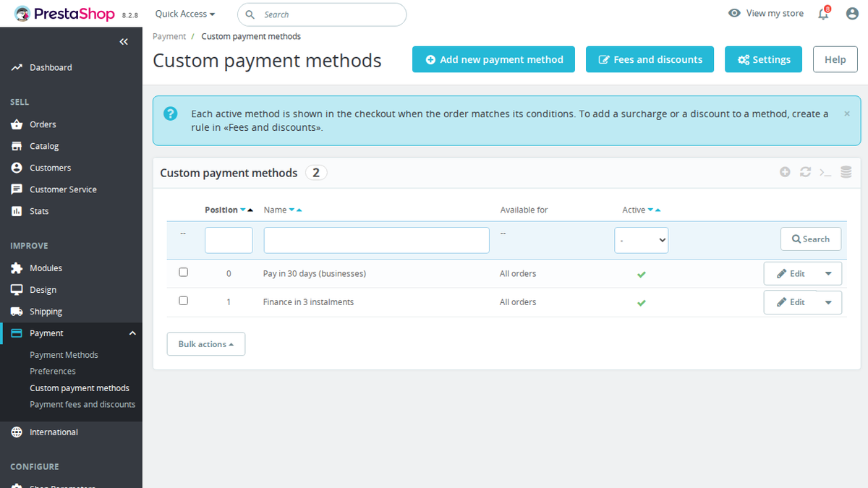868x488 pixels.
Task: Click the Stats chart icon
Action: tap(17, 211)
